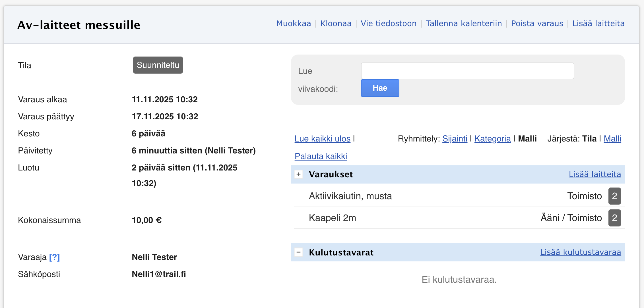Click the Suunniteltu status badge
Viewport: 644px width, 308px height.
click(x=158, y=65)
